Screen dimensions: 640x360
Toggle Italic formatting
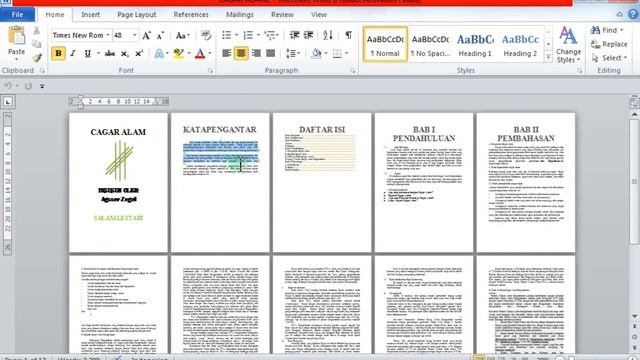click(x=73, y=53)
